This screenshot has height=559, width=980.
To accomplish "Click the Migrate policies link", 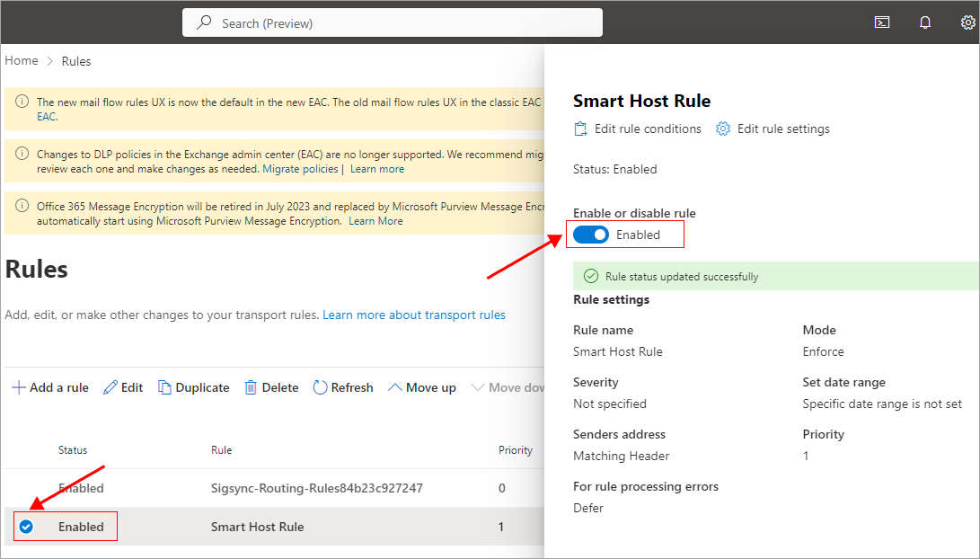I will coord(300,169).
